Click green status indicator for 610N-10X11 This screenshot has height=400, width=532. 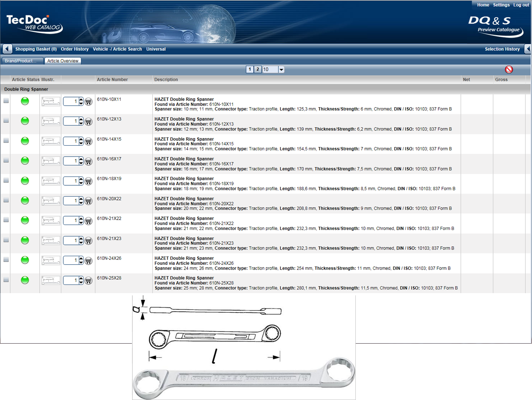click(25, 101)
